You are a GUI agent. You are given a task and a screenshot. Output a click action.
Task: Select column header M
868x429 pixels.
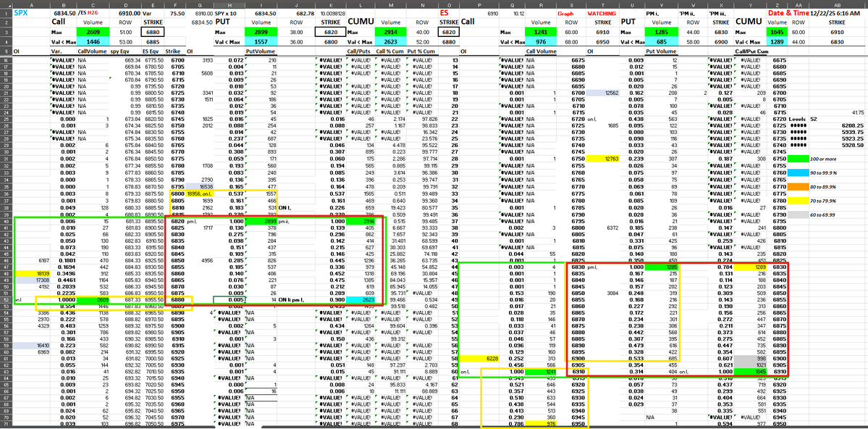pos(391,4)
